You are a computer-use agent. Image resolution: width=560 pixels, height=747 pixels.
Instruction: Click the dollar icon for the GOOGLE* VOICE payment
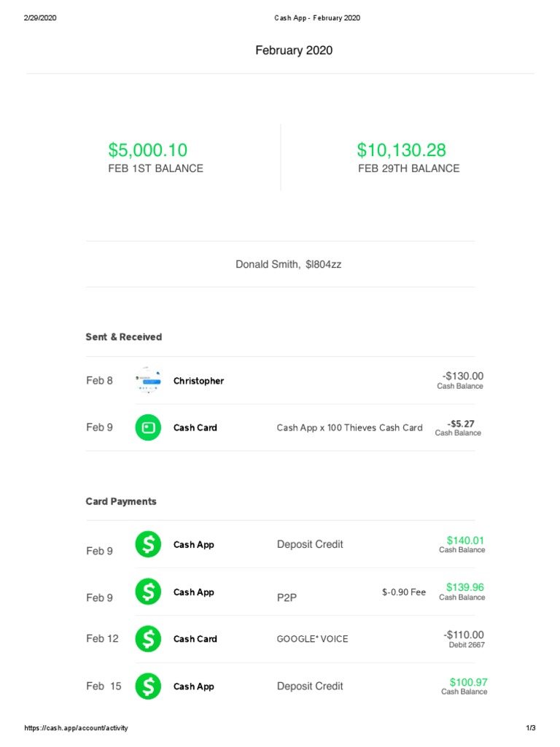pyautogui.click(x=148, y=639)
